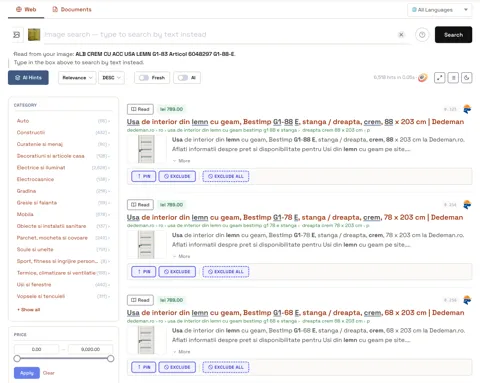Viewport: 480px width, 383px height.
Task: Switch to the Web tab
Action: pos(26,9)
